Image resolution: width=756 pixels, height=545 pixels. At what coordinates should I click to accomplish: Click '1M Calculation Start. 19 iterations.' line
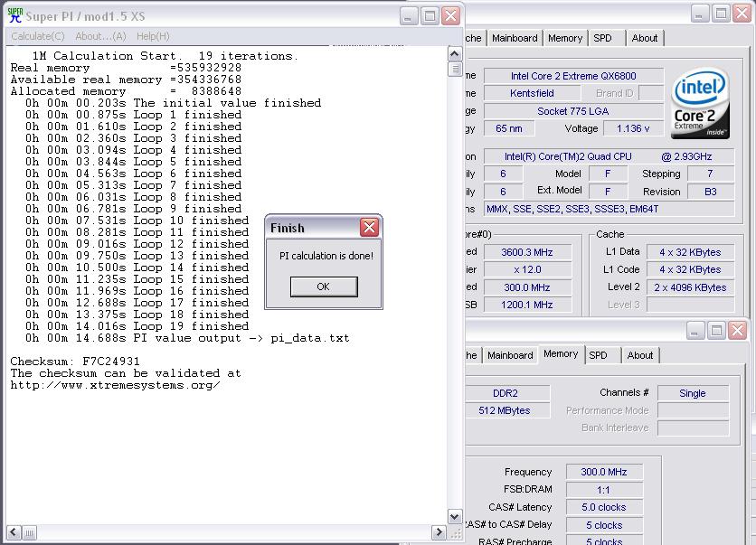[165, 56]
